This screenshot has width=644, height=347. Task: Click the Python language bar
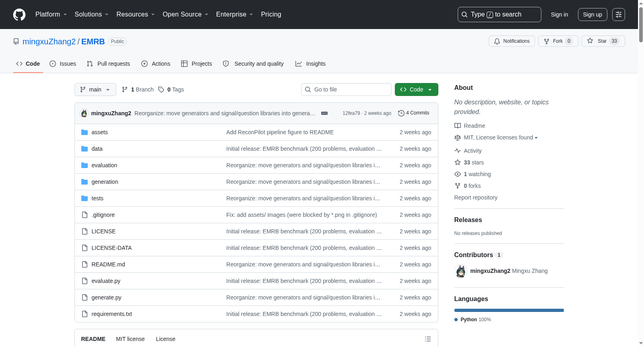point(509,310)
